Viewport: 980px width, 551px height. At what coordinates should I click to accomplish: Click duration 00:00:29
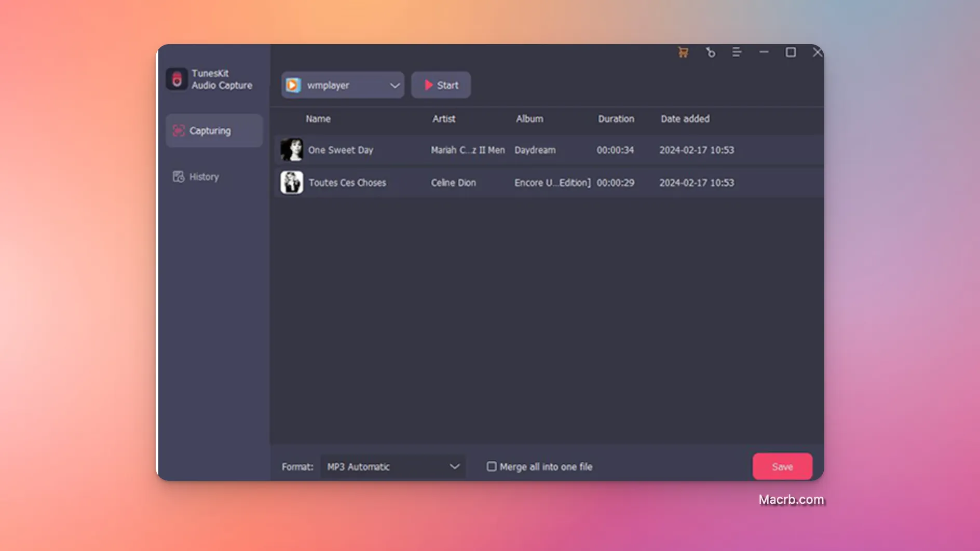coord(615,183)
